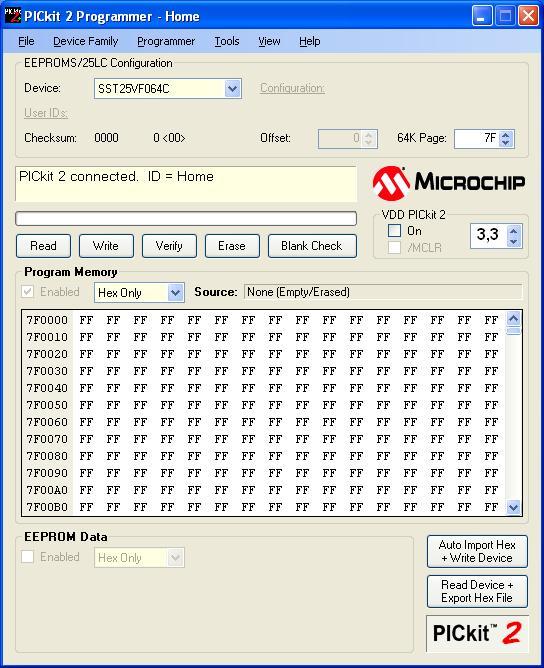Open the EEPROM Data Hex Only dropdown
The width and height of the screenshot is (544, 668).
(x=176, y=558)
